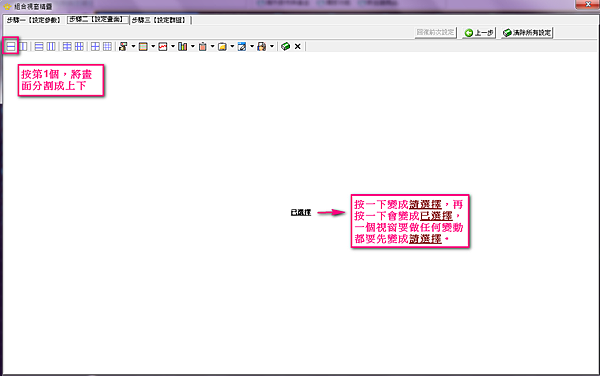The width and height of the screenshot is (600, 376).
Task: Select the three-by-three grid layout icon
Action: coord(108,47)
